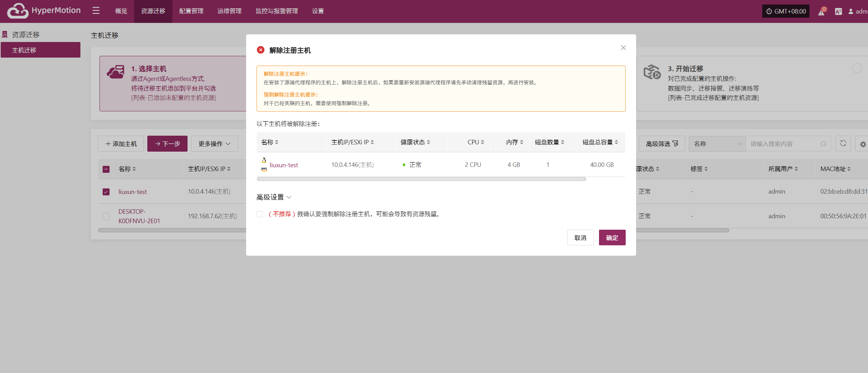This screenshot has height=373, width=868.
Task: Expand the 高级设置 section
Action: coord(274,197)
